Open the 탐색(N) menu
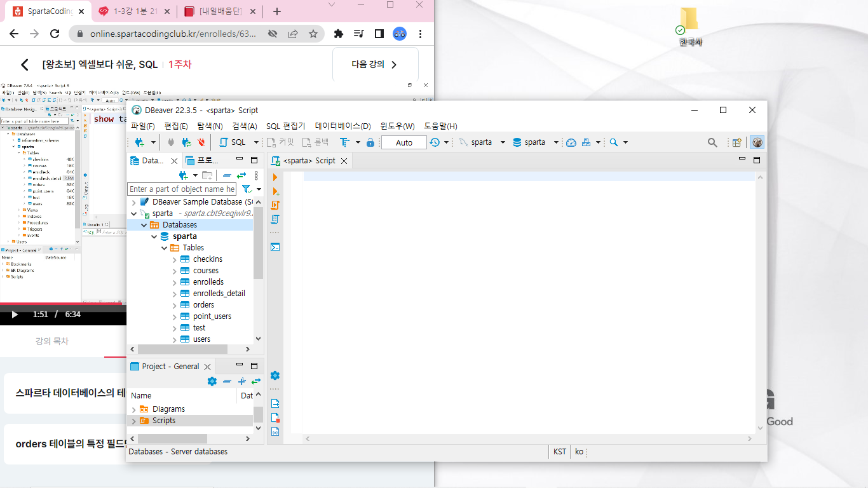868x488 pixels. point(210,126)
